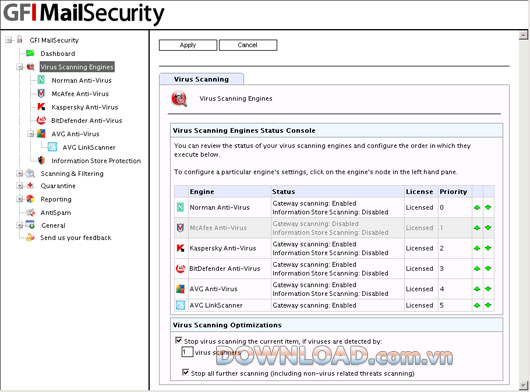Click the Information Store Protection shield icon

pos(41,160)
